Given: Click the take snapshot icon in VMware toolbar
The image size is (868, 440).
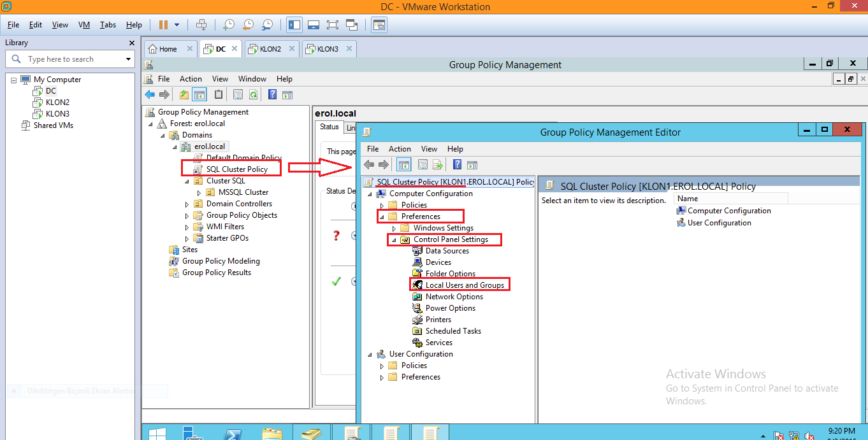Looking at the screenshot, I should tap(228, 25).
